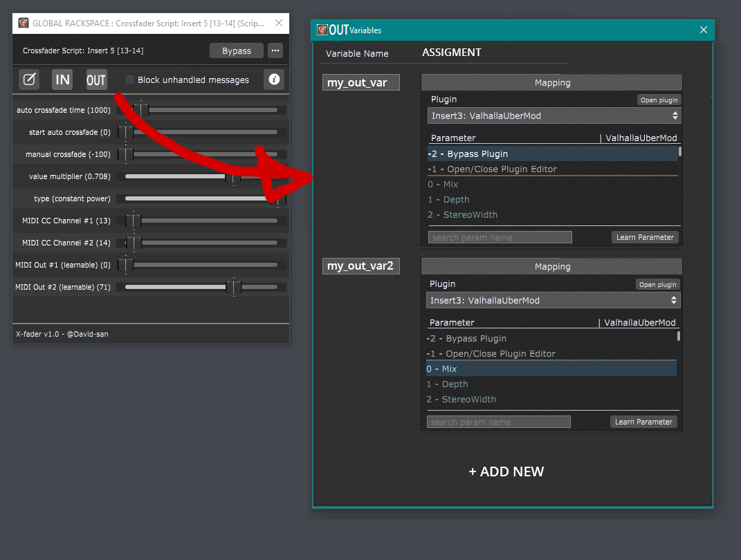The width and height of the screenshot is (741, 560).
Task: Click the Mapping header for my_out_var
Action: (552, 83)
